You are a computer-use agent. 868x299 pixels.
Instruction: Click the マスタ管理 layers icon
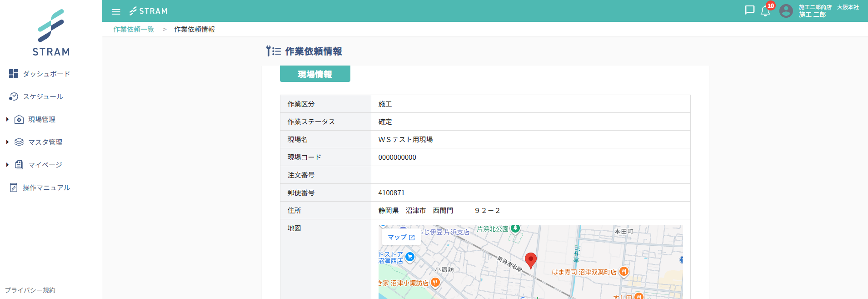(x=19, y=142)
